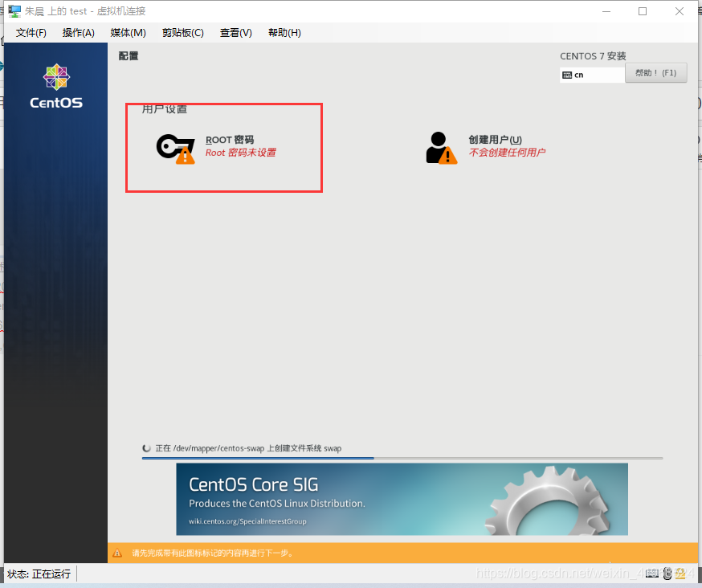
Task: Click the '状态: 正在运行' status entry
Action: (39, 574)
